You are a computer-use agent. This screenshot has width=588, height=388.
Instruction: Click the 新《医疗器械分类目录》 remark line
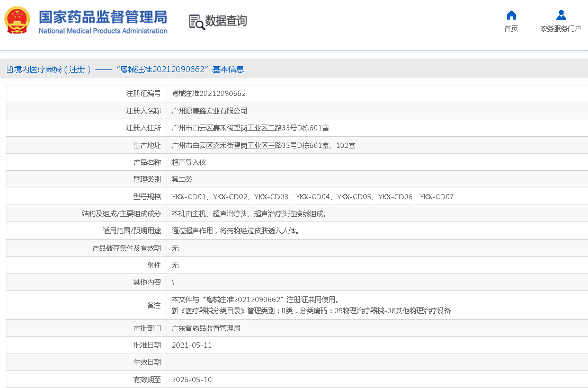[x=311, y=311]
